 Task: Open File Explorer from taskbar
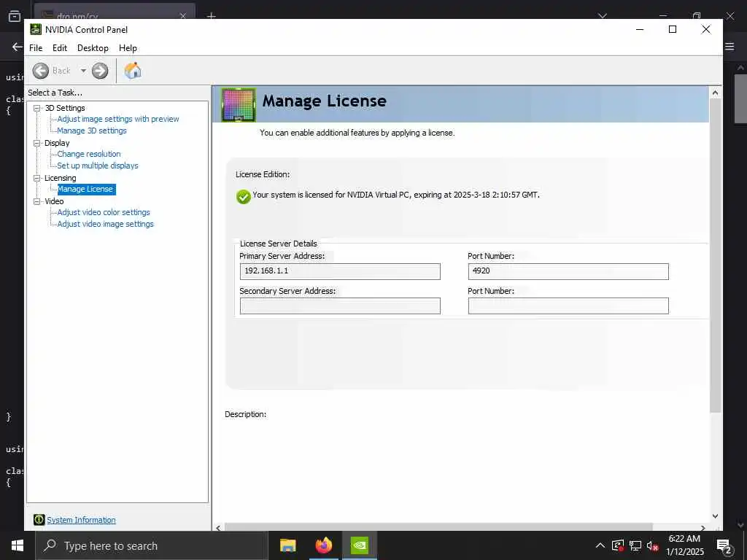click(287, 545)
